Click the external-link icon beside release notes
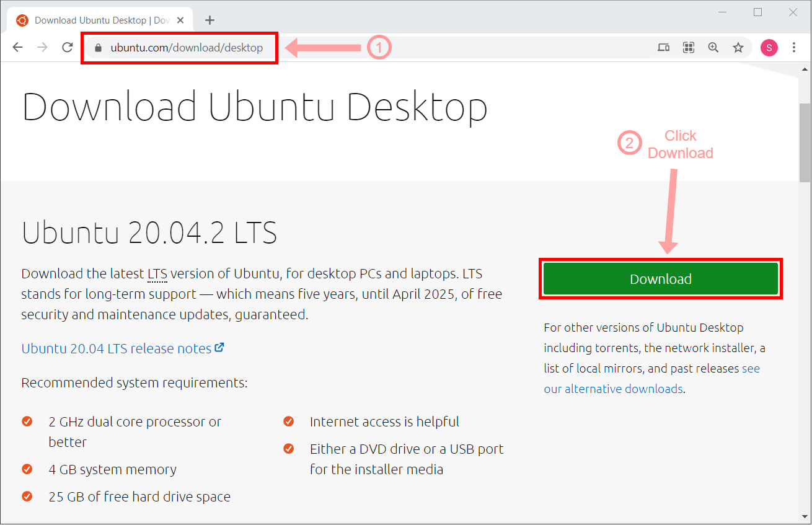This screenshot has height=525, width=812. point(220,348)
